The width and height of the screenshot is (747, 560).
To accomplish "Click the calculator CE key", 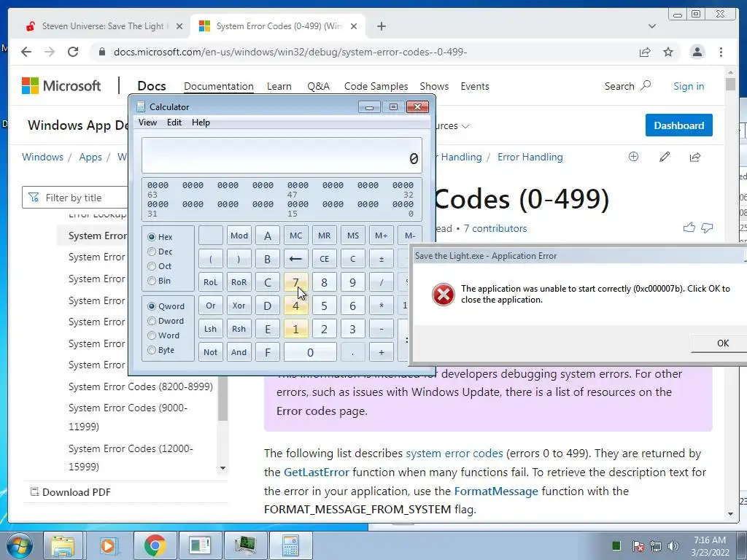I will (x=324, y=259).
